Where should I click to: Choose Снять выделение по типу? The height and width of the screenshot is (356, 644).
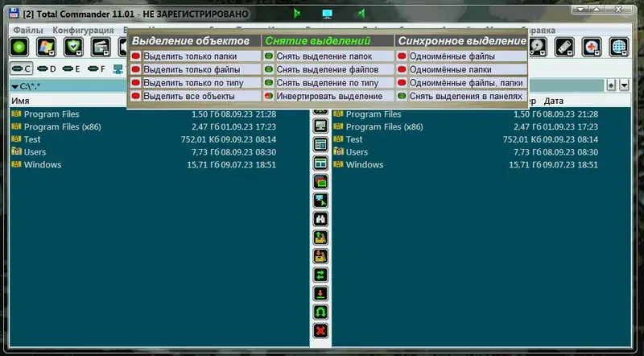[x=328, y=83]
